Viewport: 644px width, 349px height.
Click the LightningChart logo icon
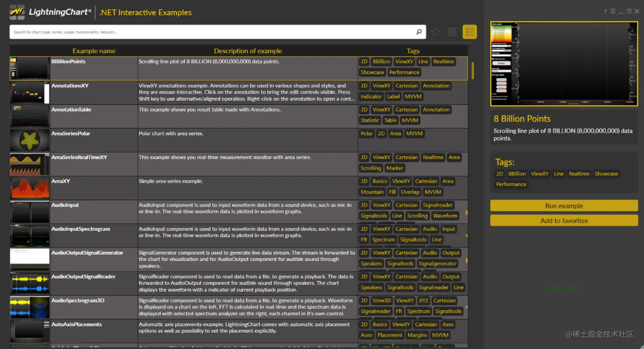tap(17, 12)
